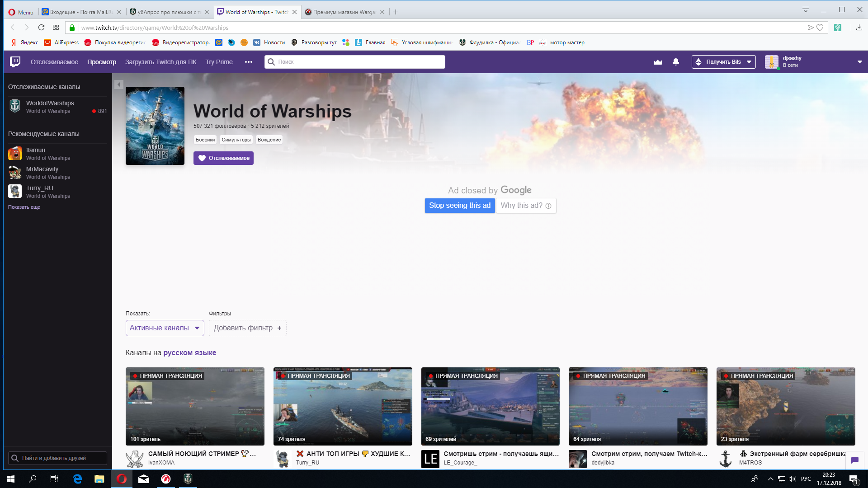The height and width of the screenshot is (488, 868).
Task: Open Яндекс bookmark
Action: point(24,42)
